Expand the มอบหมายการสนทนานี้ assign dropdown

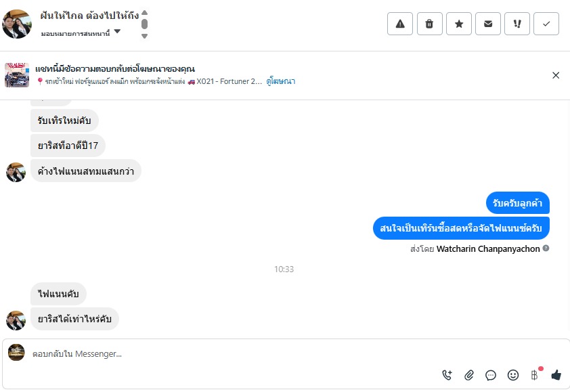tap(117, 31)
